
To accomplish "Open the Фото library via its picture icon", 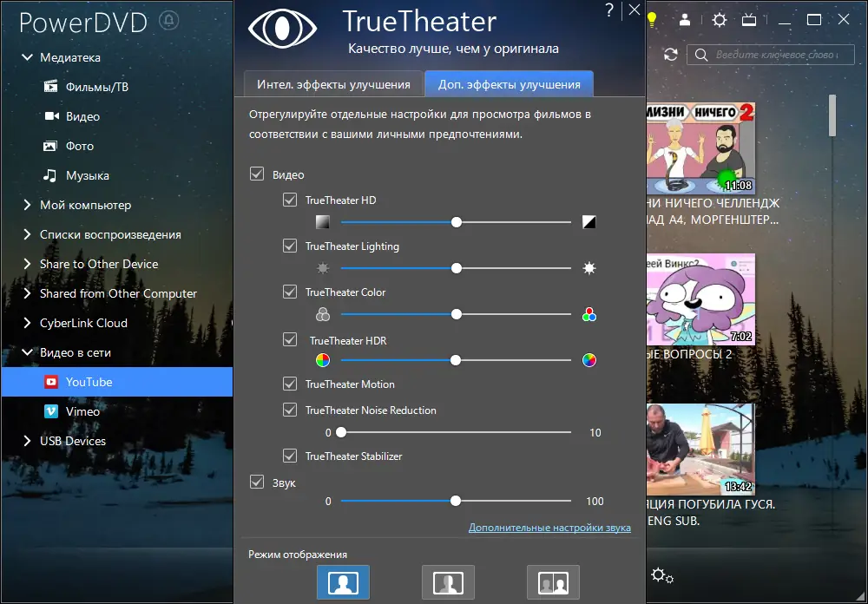I will coord(50,146).
